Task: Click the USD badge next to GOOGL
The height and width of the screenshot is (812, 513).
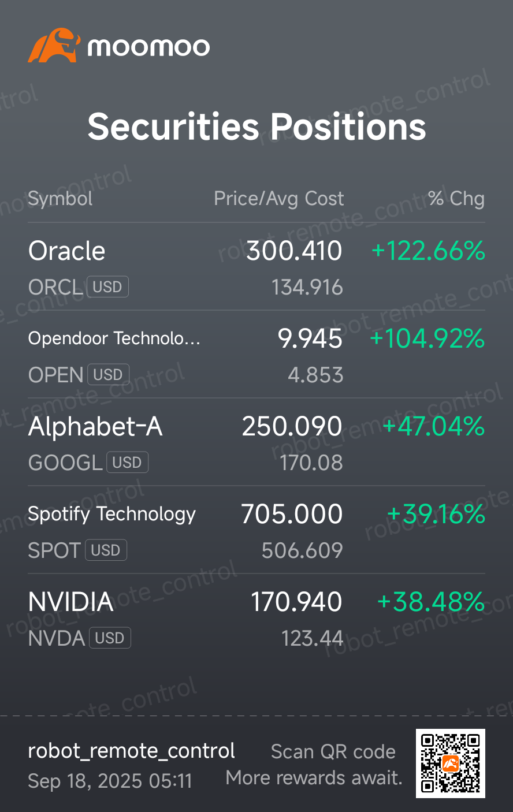Action: (127, 463)
